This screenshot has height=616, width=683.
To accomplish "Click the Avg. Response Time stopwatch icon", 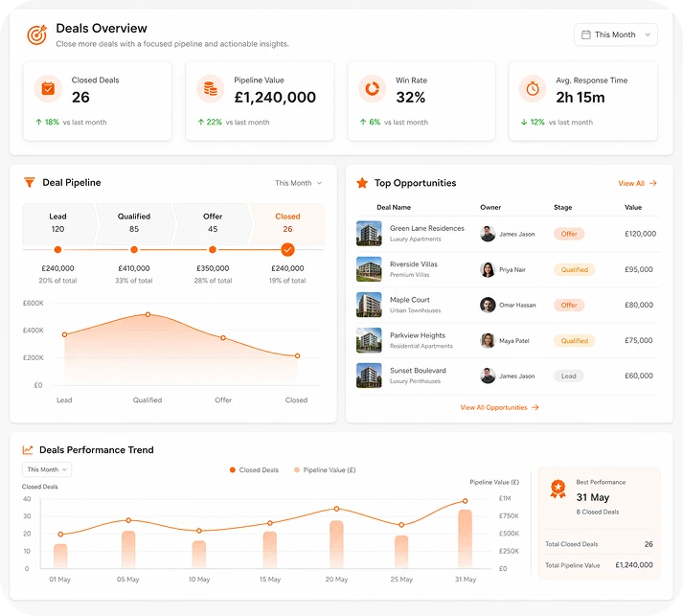I will coord(533,88).
